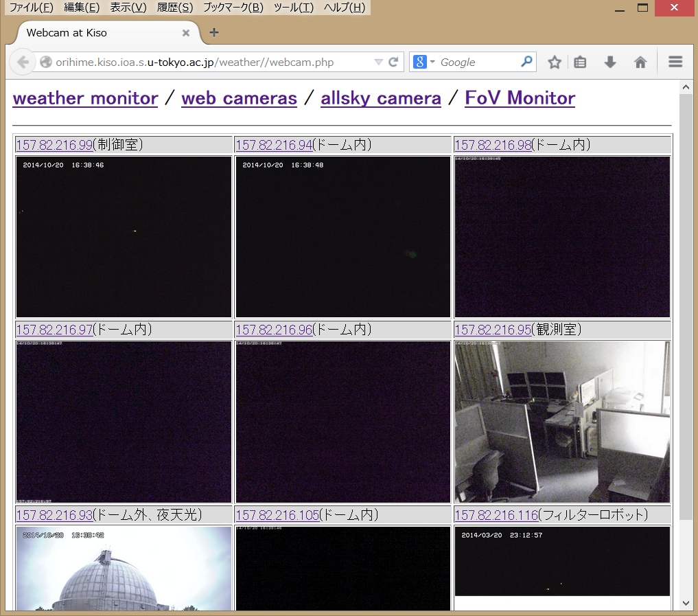The height and width of the screenshot is (616, 698).
Task: Follow the weather monitor link
Action: pos(86,98)
